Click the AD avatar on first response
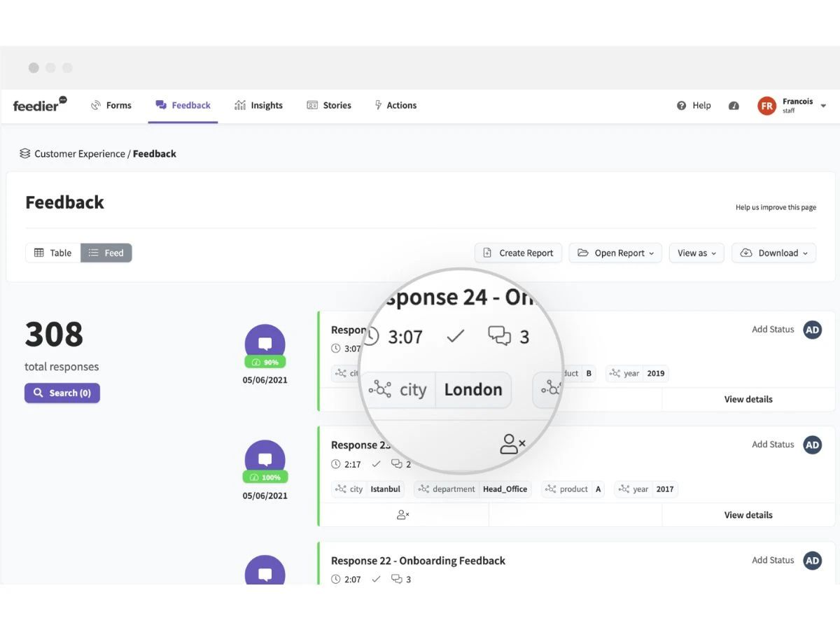840x630 pixels. [812, 330]
